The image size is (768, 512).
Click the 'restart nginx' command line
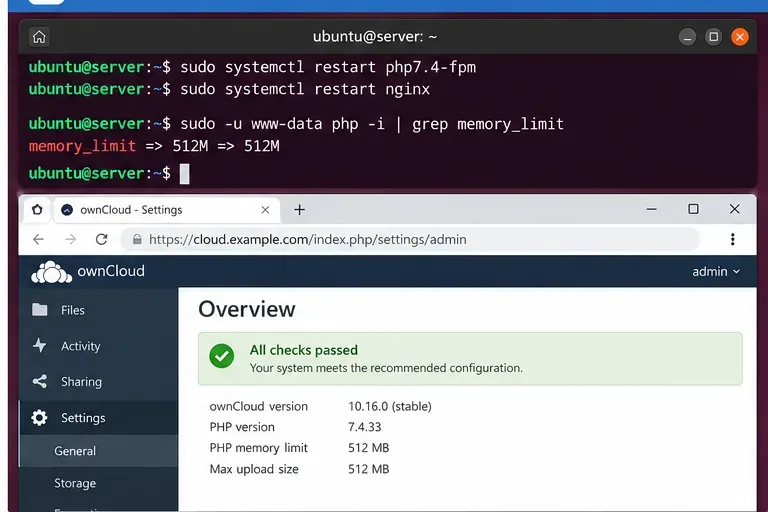pos(229,89)
